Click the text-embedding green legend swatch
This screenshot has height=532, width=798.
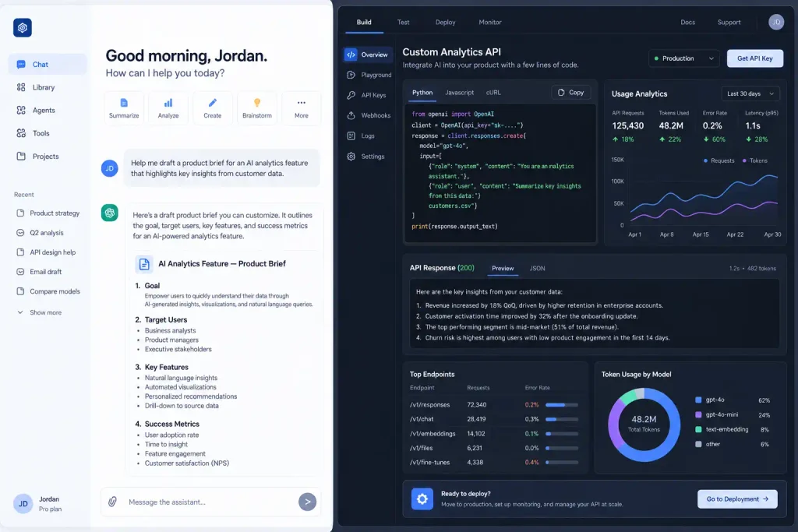coord(698,429)
